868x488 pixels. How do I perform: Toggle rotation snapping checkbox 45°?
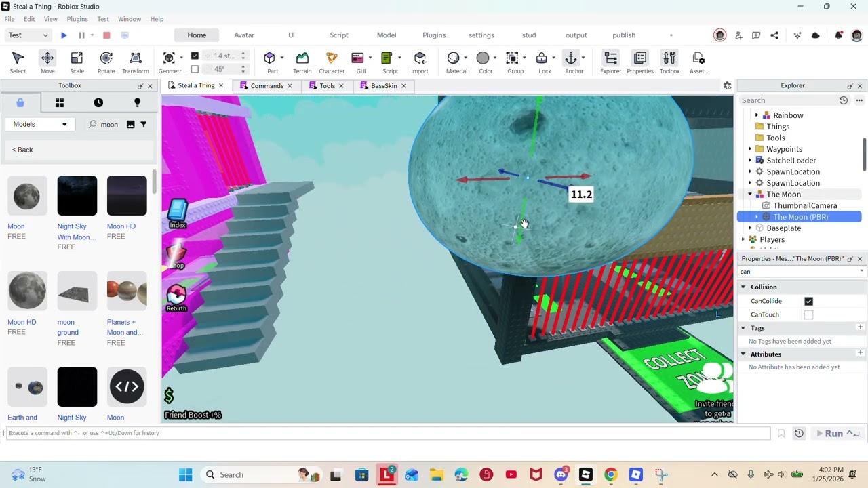195,69
